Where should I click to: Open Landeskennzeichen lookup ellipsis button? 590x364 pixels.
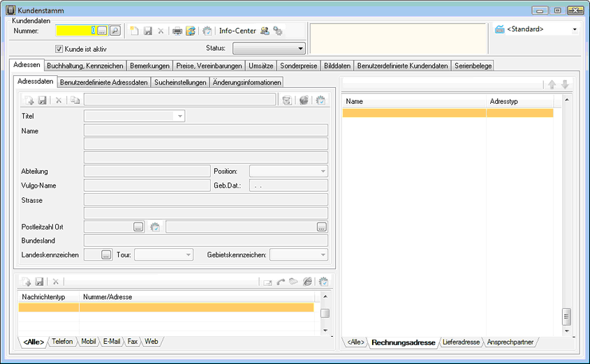(106, 255)
